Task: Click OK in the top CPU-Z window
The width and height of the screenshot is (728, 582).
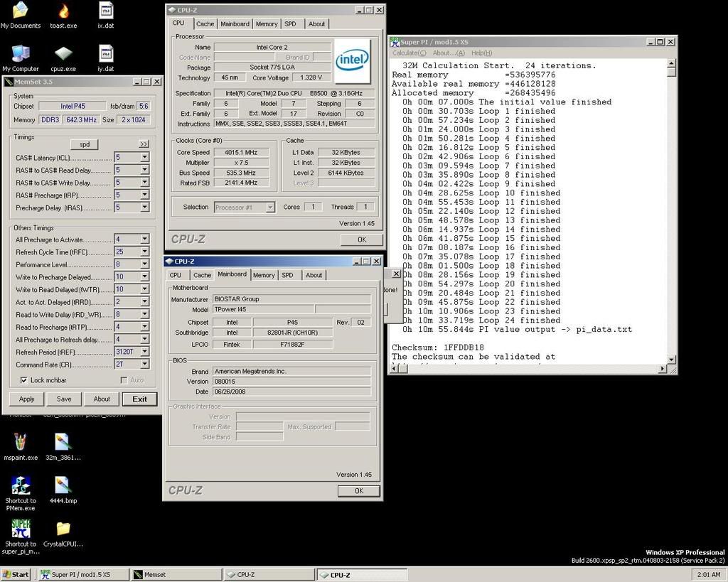Action: [362, 239]
